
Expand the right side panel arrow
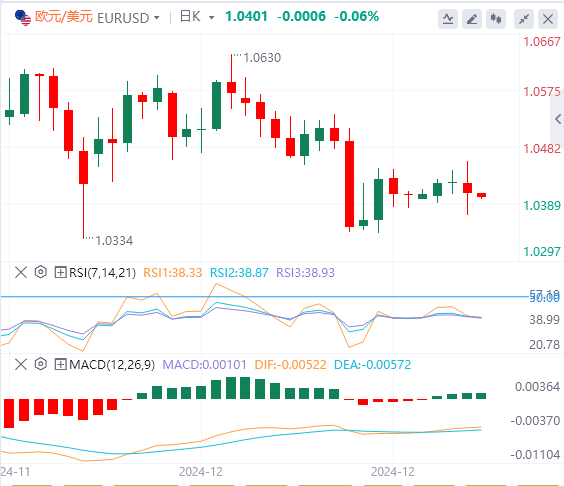(x=558, y=119)
